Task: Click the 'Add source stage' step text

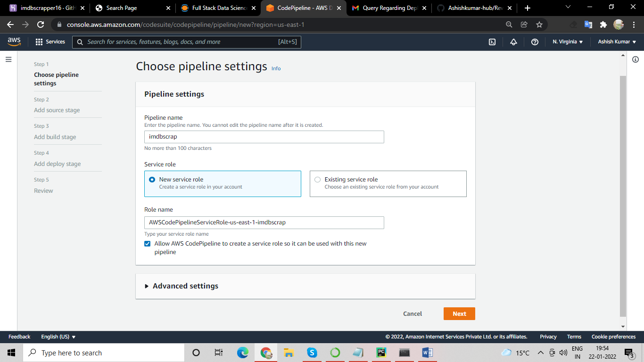Action: [57, 110]
